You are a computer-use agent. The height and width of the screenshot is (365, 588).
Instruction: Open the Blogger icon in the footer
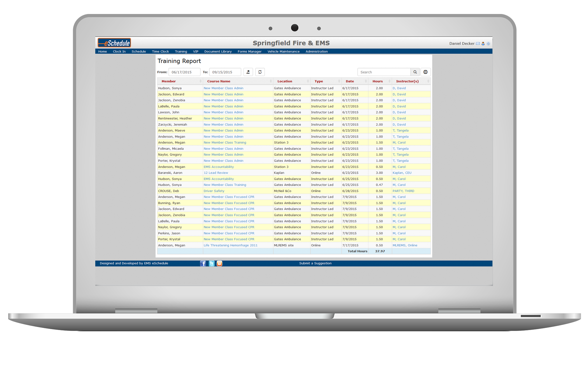219,263
